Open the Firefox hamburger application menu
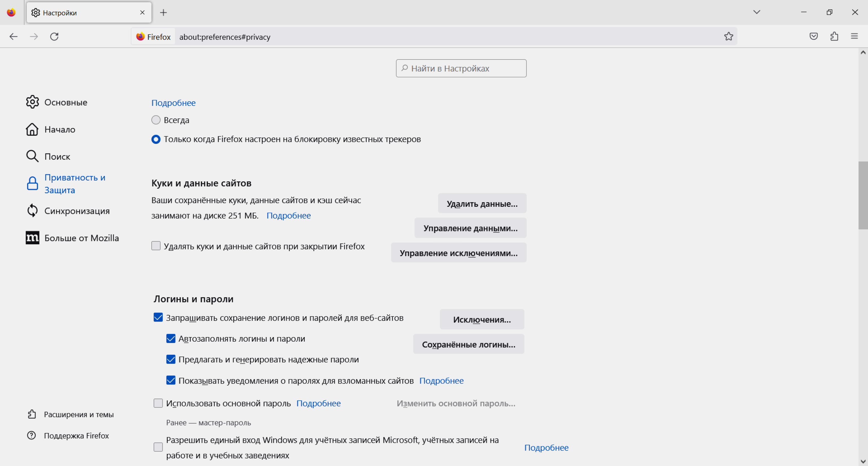Screen dimensions: 868x466 tap(854, 36)
